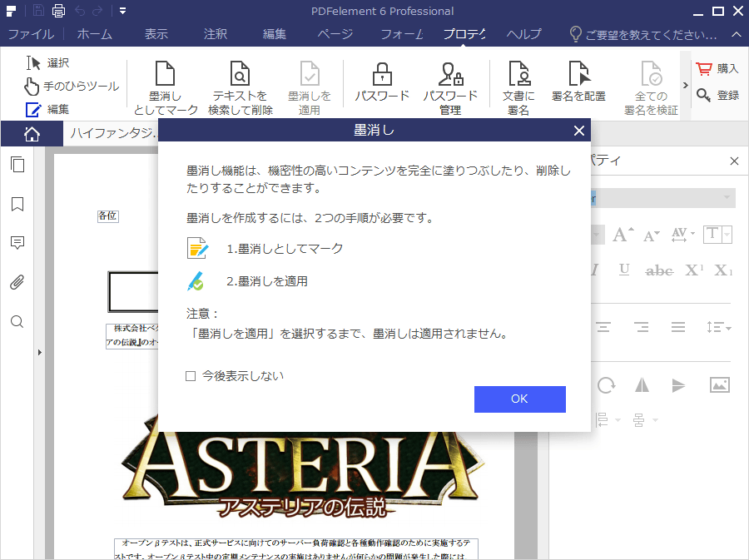Select center text alignment
Viewport: 749px width, 560px height.
pos(603,327)
